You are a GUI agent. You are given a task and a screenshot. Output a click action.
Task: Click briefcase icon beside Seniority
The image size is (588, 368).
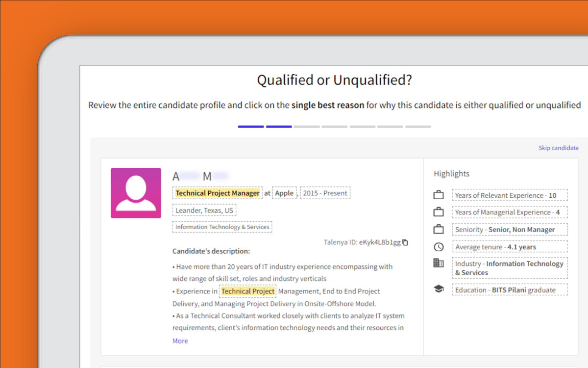tap(439, 229)
